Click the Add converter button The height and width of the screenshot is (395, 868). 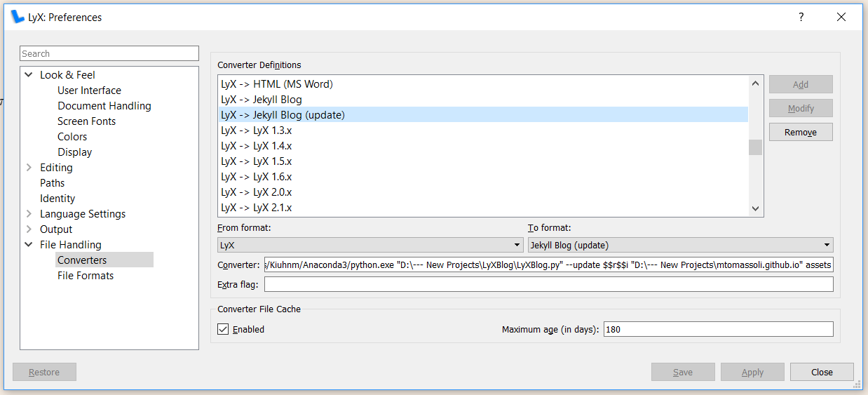click(801, 84)
